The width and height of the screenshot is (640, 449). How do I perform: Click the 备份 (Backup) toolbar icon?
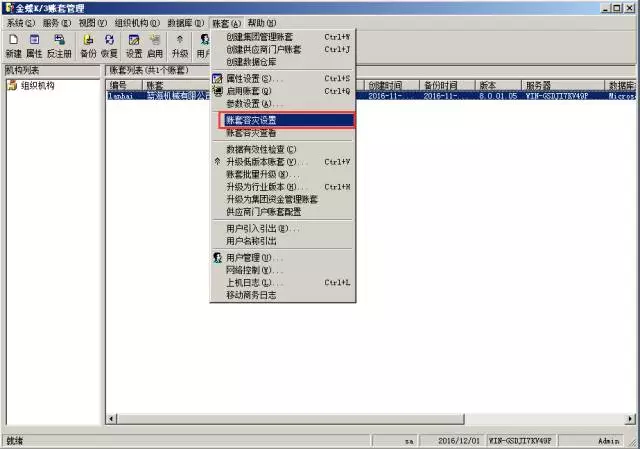pos(88,45)
